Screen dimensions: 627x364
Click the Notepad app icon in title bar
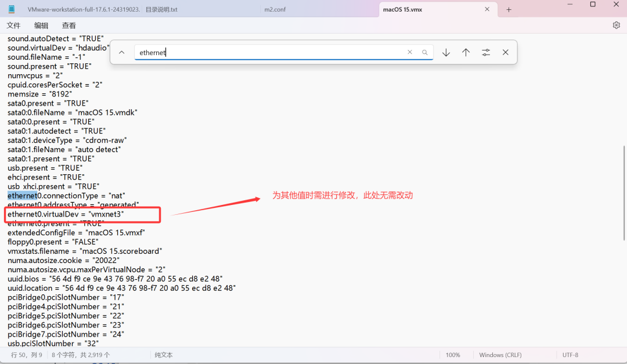click(x=12, y=9)
